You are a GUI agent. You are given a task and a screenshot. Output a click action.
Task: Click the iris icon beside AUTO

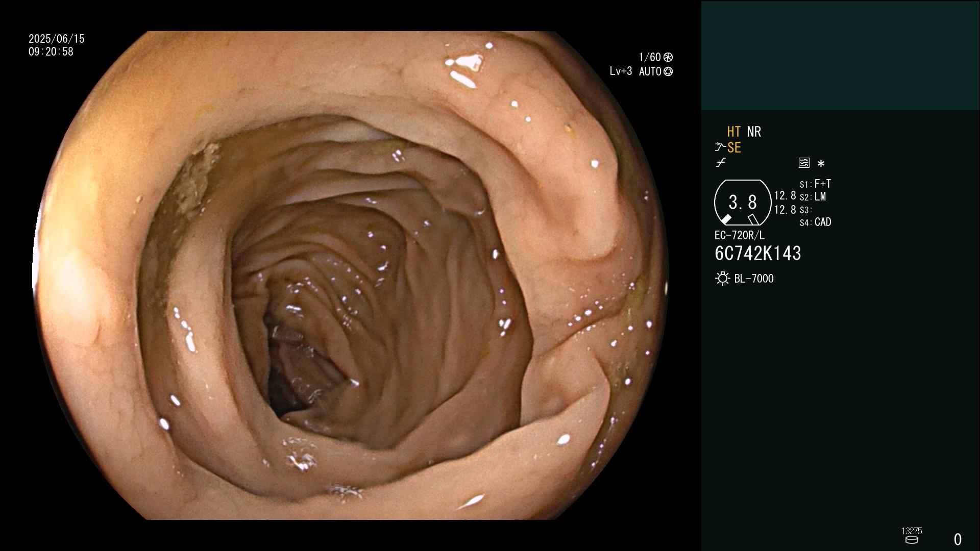point(668,71)
